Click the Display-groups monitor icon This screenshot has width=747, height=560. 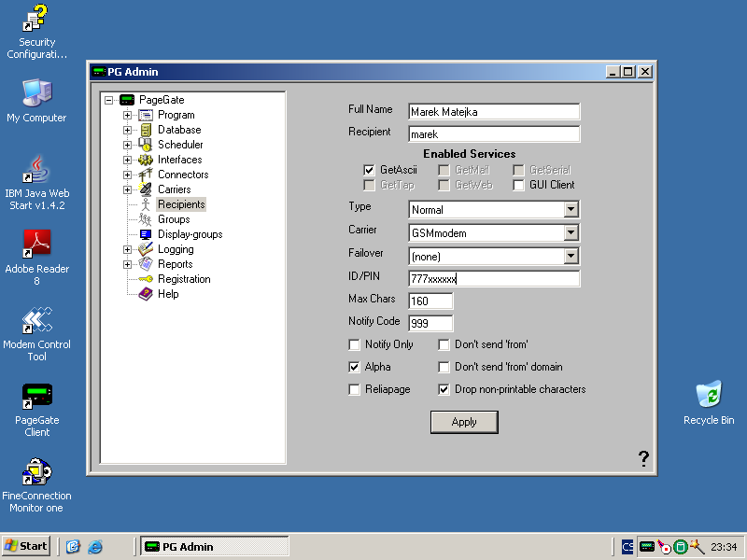pyautogui.click(x=146, y=234)
